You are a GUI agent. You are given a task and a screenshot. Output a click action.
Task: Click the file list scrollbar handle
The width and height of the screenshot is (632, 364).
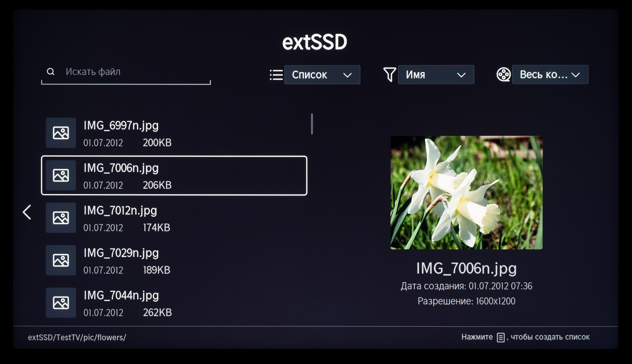pyautogui.click(x=312, y=124)
